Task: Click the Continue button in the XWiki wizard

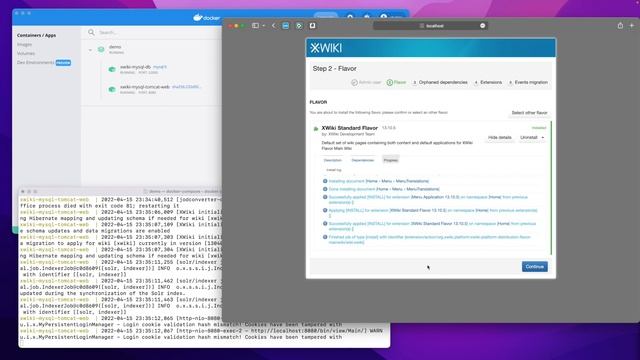Action: coord(534,267)
